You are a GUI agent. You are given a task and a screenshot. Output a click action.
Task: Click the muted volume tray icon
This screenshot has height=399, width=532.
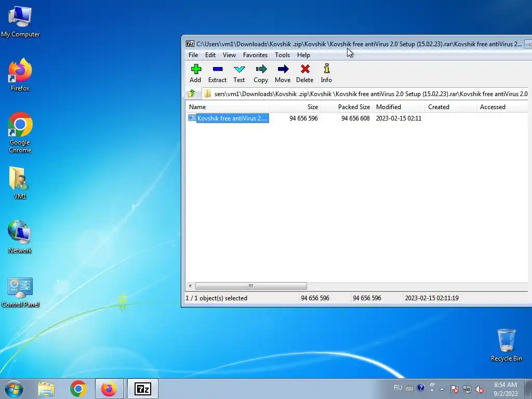point(480,389)
